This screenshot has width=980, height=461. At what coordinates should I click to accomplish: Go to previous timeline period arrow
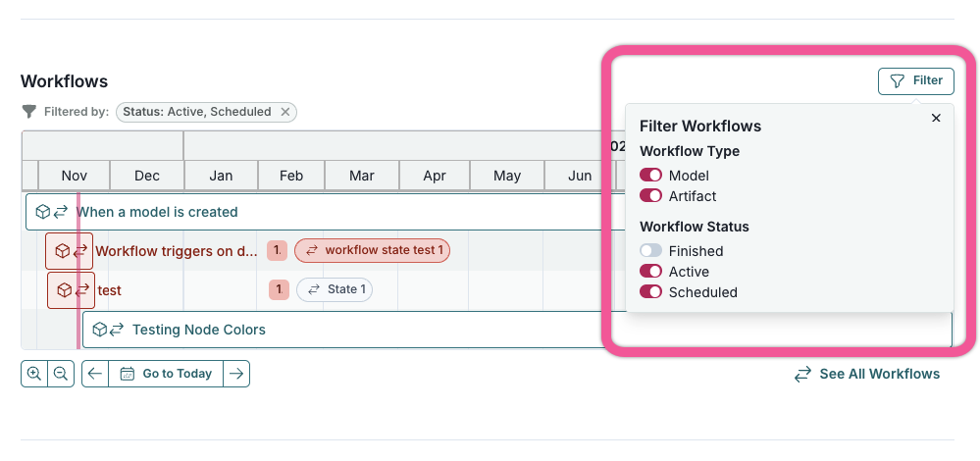pos(95,374)
